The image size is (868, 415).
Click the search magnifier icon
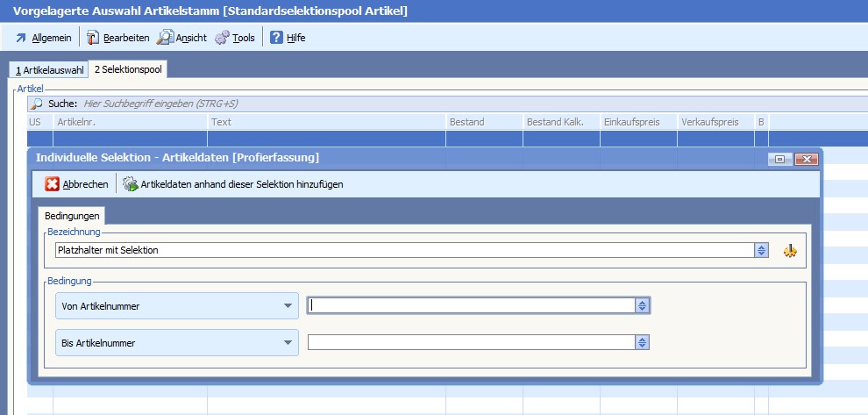(37, 104)
